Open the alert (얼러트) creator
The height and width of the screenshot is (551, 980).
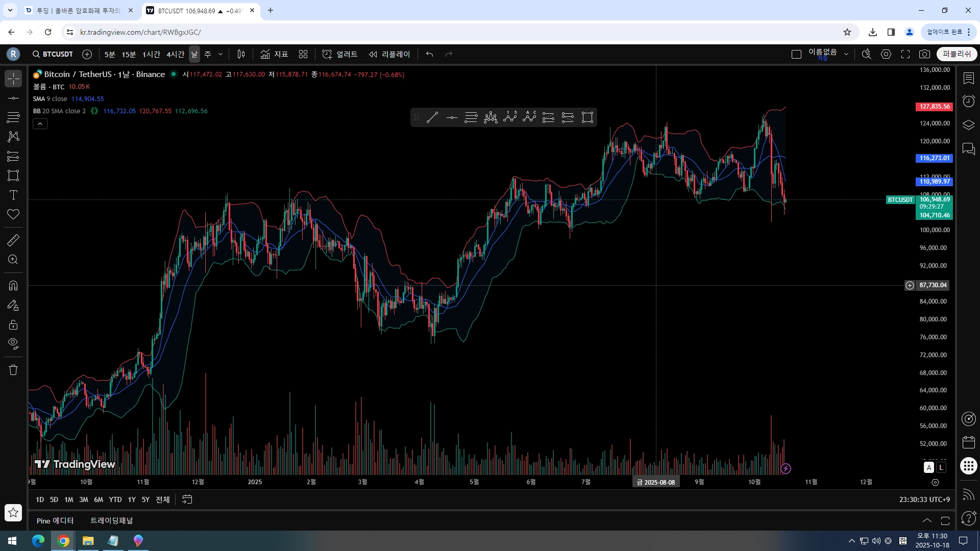(339, 54)
